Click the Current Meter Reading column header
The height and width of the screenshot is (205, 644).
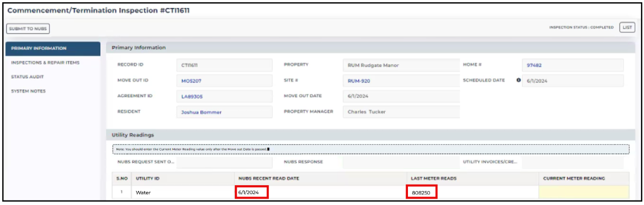tap(584, 178)
